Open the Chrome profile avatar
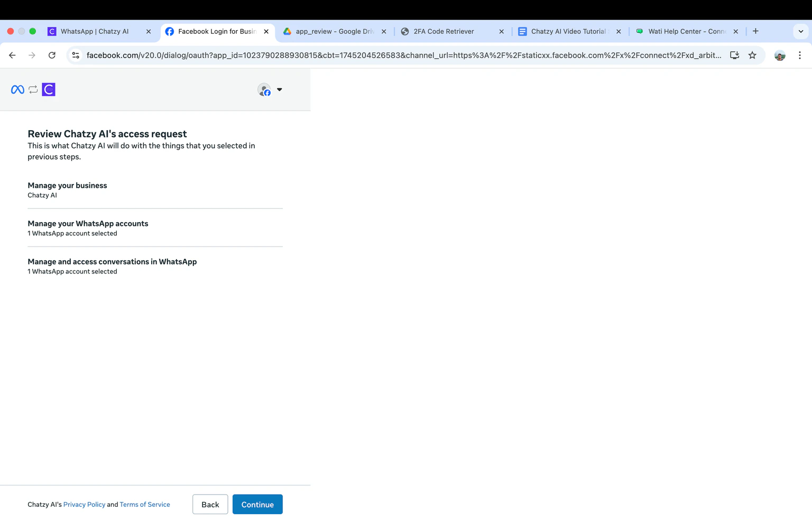This screenshot has height=528, width=812. point(780,55)
